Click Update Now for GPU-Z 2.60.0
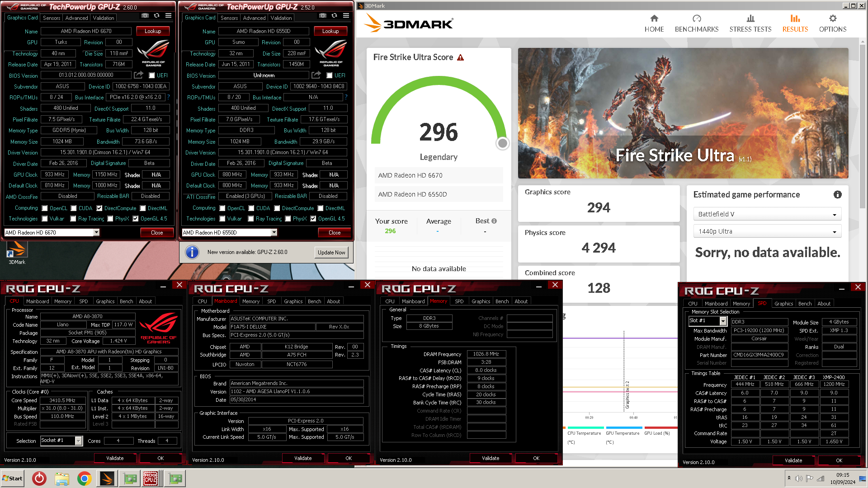The height and width of the screenshot is (488, 868). pos(331,253)
